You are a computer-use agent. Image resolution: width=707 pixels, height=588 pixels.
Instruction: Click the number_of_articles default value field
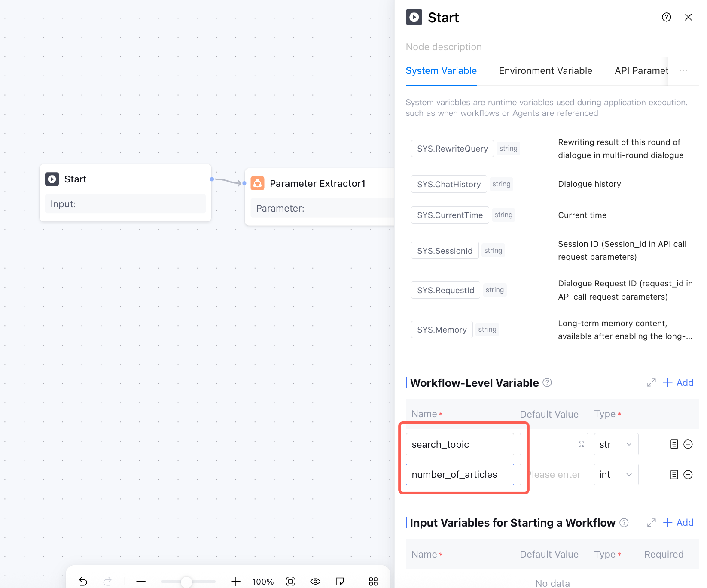pos(554,474)
